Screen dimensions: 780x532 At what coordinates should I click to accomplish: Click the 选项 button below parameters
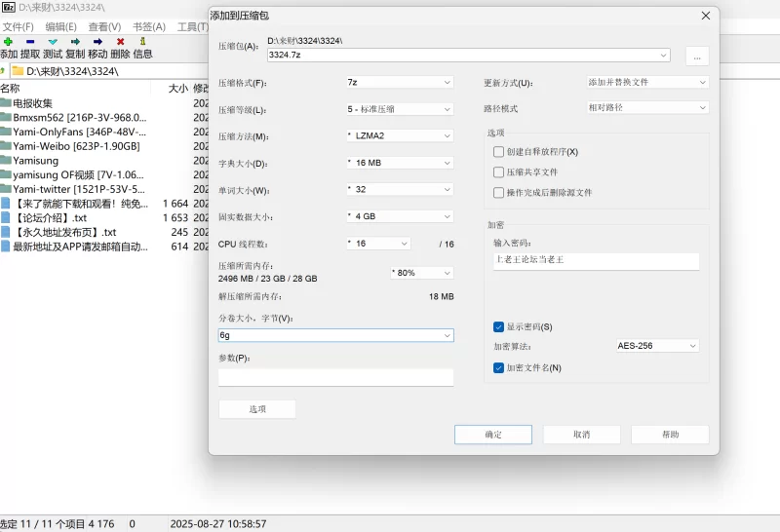(257, 409)
